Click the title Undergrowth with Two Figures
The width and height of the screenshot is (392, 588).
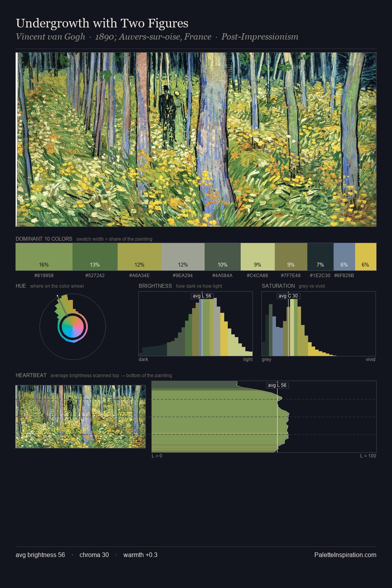click(x=102, y=23)
